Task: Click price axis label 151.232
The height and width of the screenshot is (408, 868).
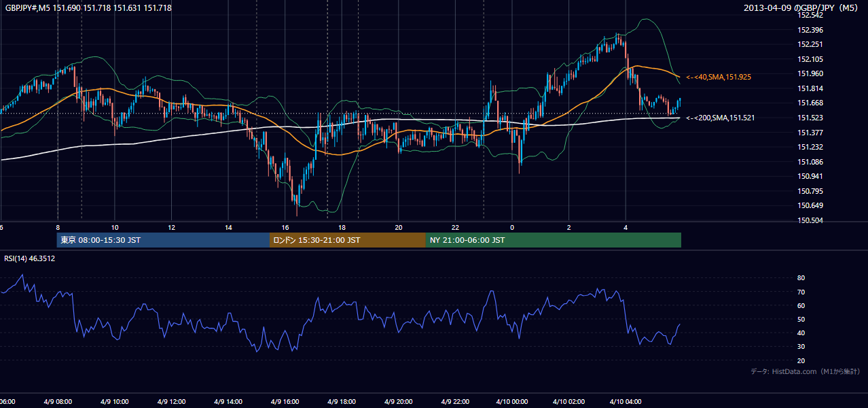Action: coord(810,147)
